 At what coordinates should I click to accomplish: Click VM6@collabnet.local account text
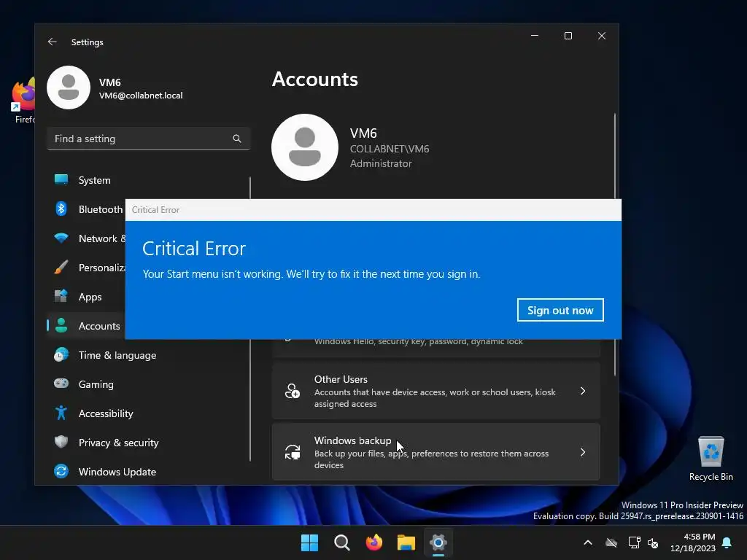coord(141,96)
